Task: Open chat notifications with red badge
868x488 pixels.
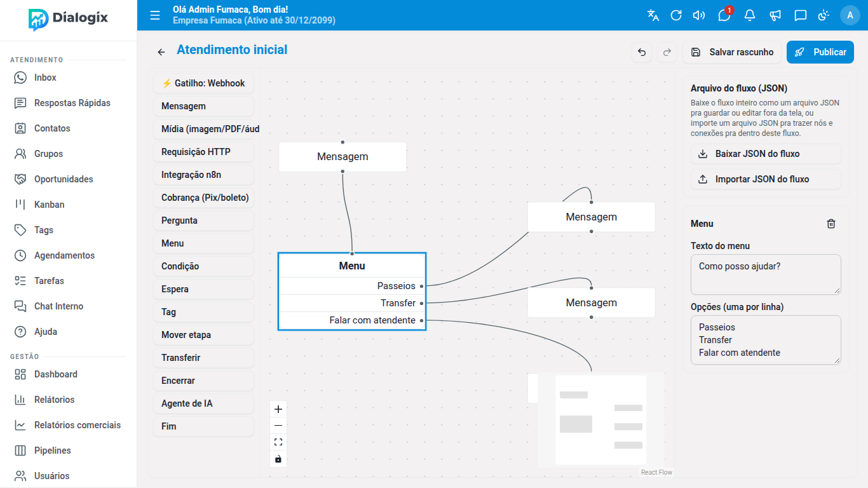Action: pyautogui.click(x=724, y=15)
